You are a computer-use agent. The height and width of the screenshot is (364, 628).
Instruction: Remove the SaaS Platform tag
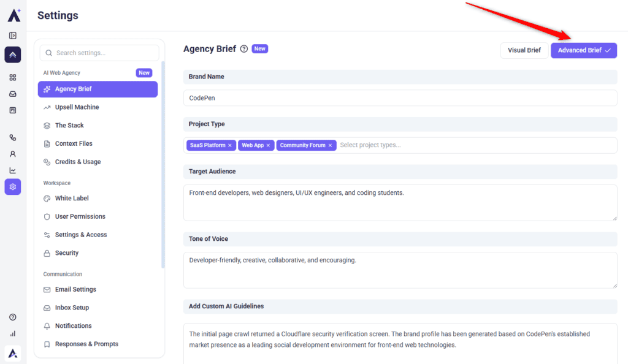pos(230,145)
